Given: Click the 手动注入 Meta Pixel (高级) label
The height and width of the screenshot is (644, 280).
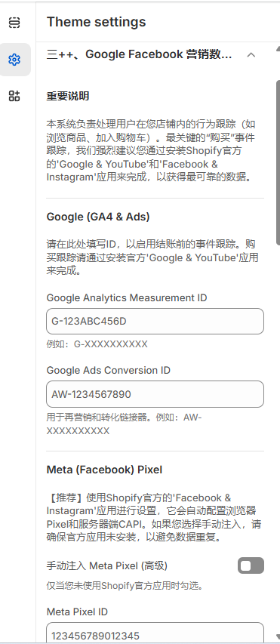Looking at the screenshot, I should pyautogui.click(x=106, y=566).
